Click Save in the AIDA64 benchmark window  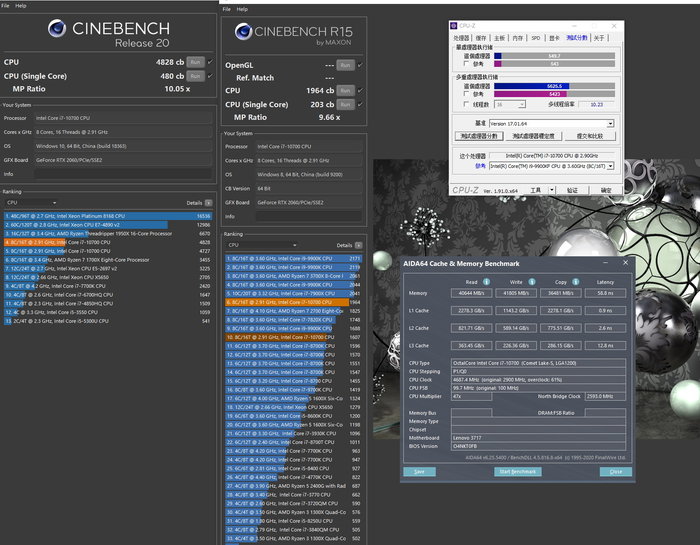coord(419,472)
